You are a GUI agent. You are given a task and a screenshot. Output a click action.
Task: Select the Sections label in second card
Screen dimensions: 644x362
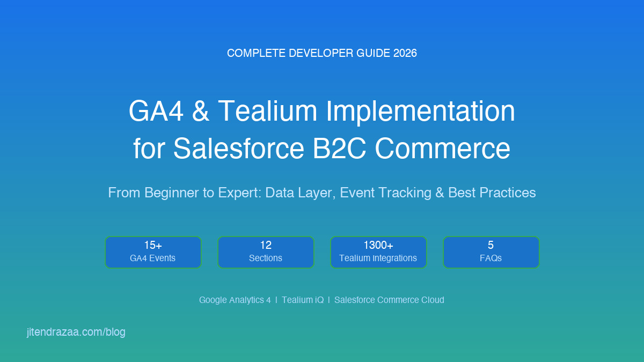[x=266, y=258]
